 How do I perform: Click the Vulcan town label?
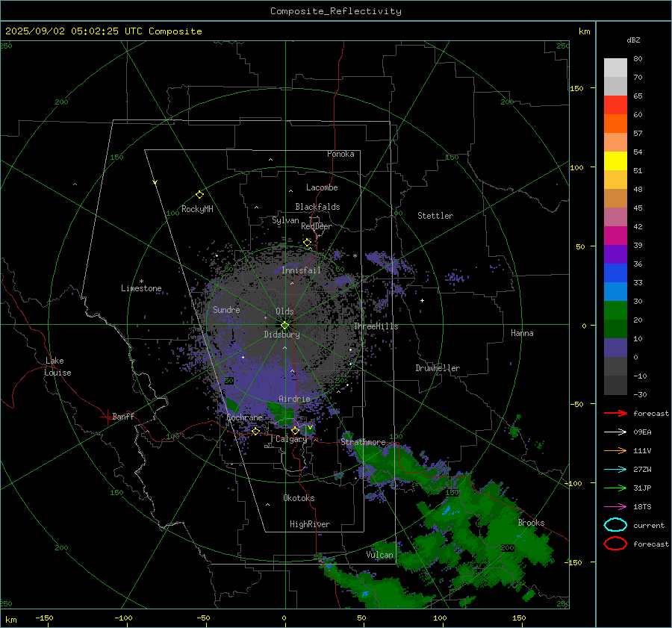(380, 555)
